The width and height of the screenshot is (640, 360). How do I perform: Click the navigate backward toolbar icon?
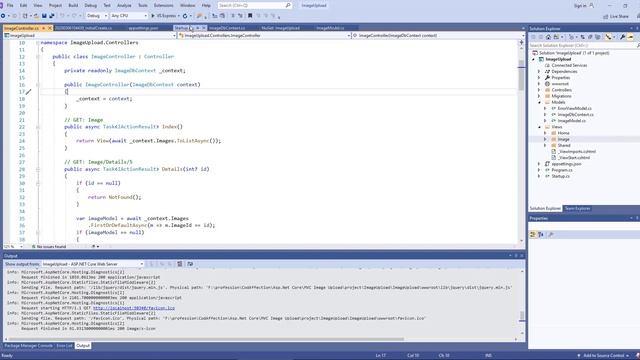tap(3, 16)
